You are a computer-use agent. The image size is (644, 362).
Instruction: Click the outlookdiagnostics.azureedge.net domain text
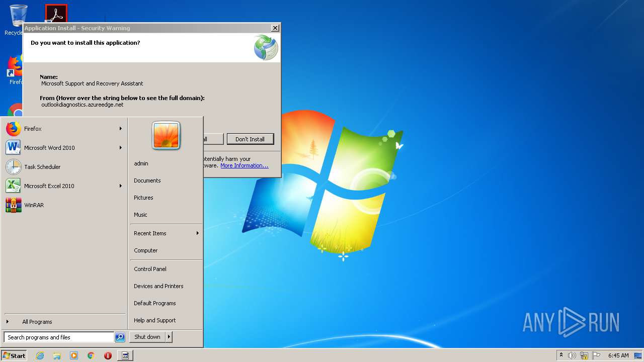point(83,105)
